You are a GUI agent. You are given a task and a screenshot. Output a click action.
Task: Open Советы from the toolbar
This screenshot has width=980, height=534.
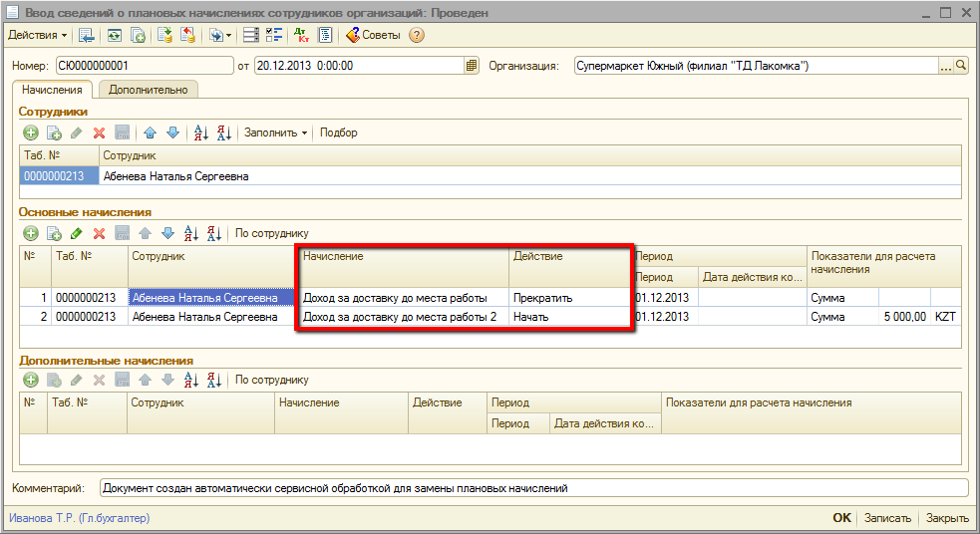373,35
